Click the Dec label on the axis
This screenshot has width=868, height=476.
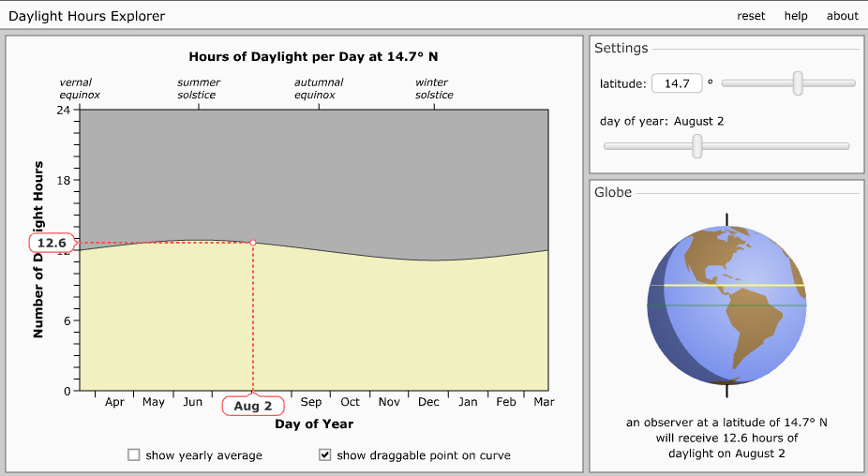click(x=428, y=402)
